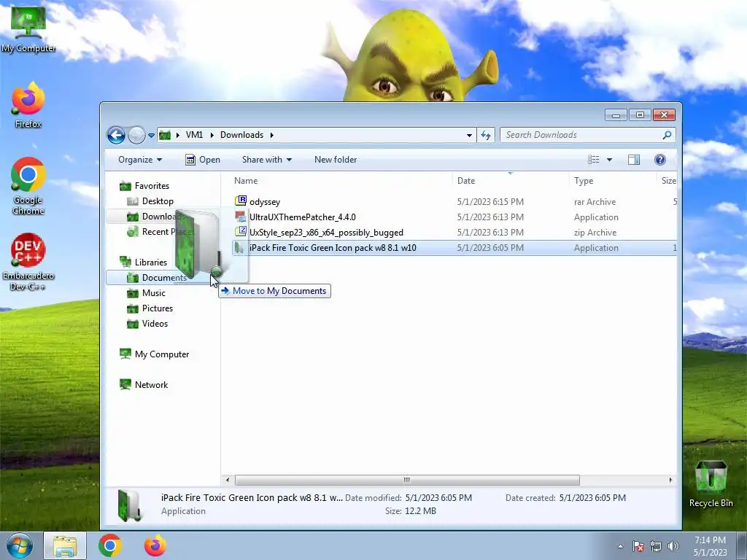Open File Explorer in the taskbar
The image size is (747, 560).
65,545
